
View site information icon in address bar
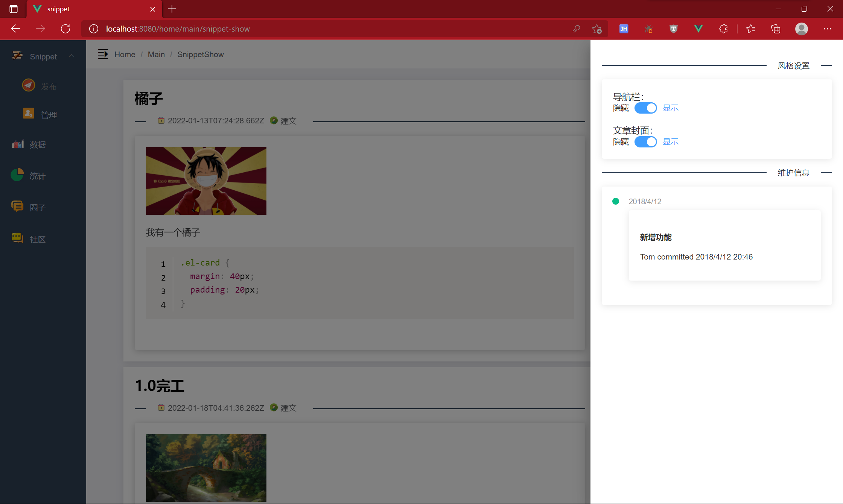(94, 29)
